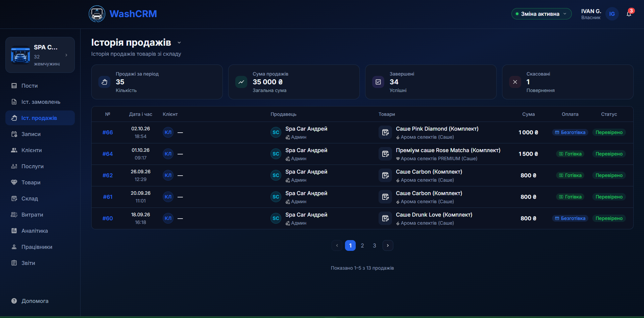This screenshot has height=318, width=644.
Task: Open the SPA C... car wash selector
Action: pyautogui.click(x=40, y=55)
